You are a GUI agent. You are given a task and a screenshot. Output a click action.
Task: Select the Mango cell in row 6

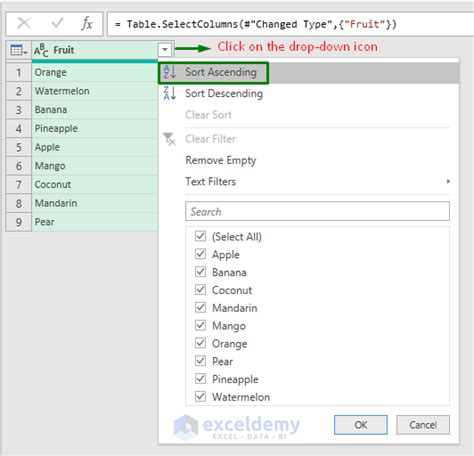click(x=95, y=166)
